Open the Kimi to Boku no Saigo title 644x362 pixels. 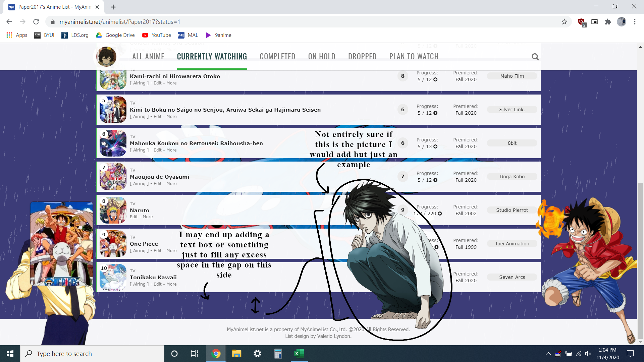(225, 110)
